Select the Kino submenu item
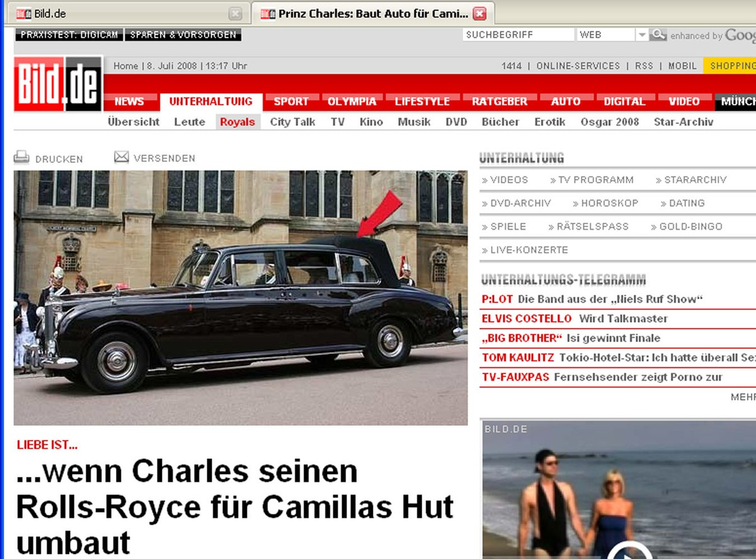756x559 pixels. [371, 122]
